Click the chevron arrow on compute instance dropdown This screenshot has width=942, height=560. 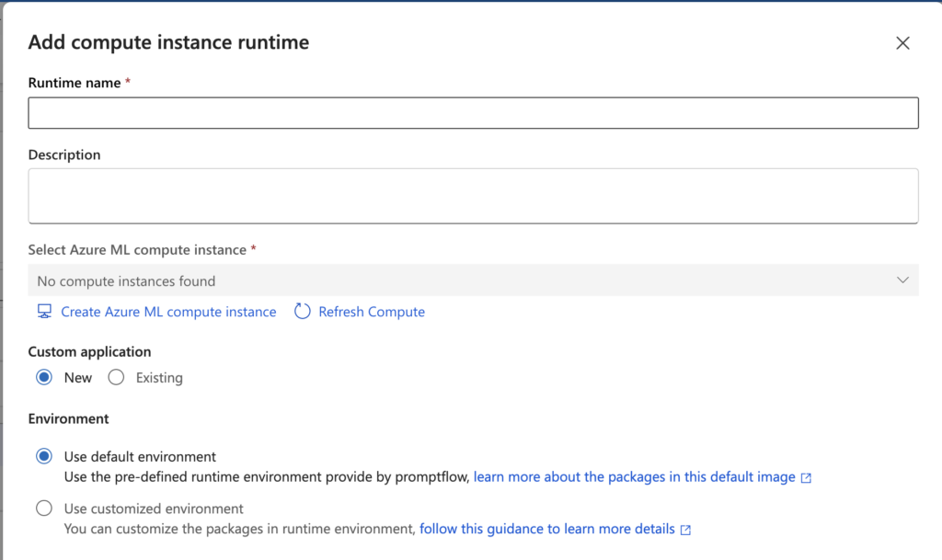(902, 280)
